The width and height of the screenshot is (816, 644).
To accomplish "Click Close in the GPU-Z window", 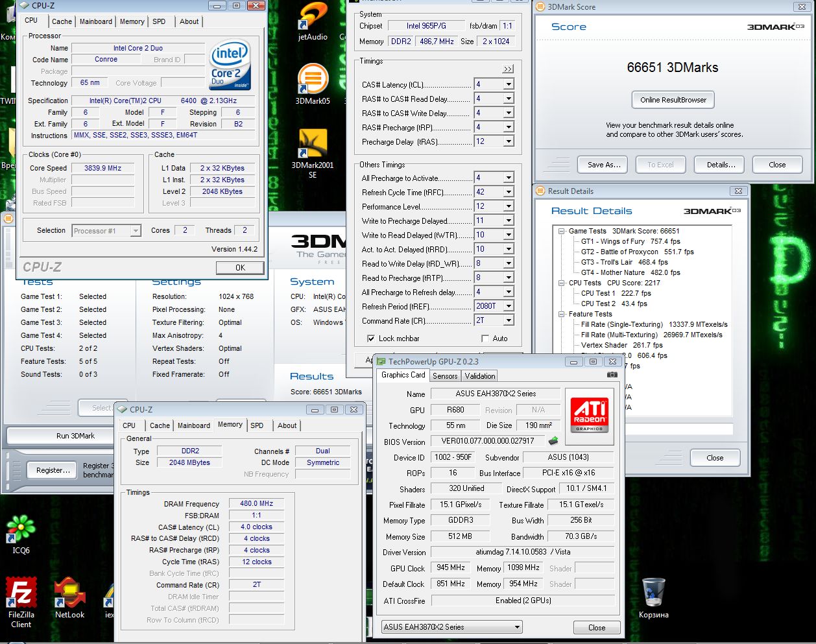I will coord(597,628).
